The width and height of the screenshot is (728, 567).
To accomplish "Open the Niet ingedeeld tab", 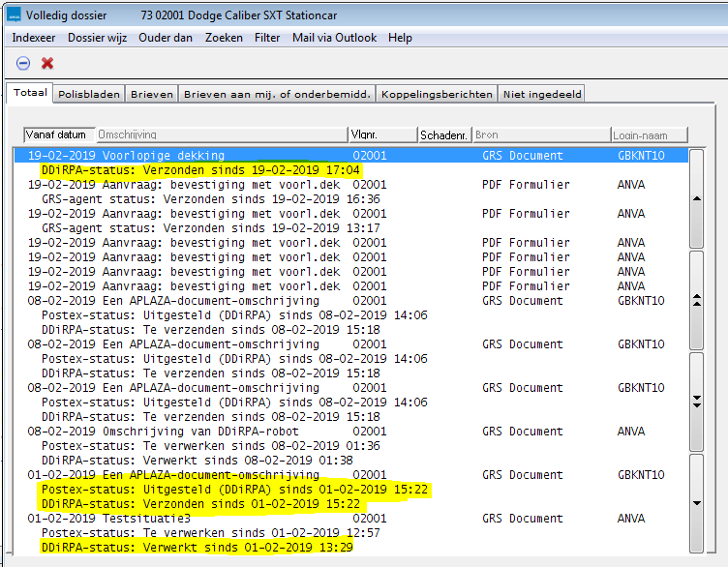I will (541, 94).
